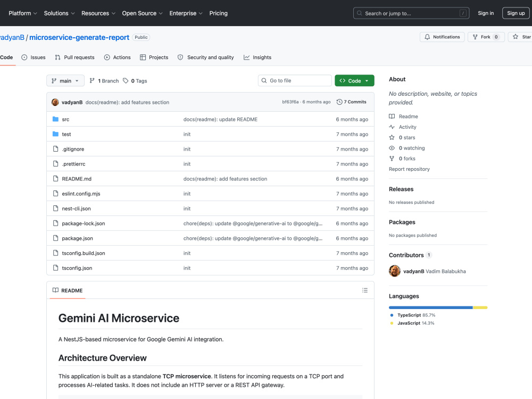The width and height of the screenshot is (532, 399).
Task: Click the Sign in link
Action: [x=486, y=13]
